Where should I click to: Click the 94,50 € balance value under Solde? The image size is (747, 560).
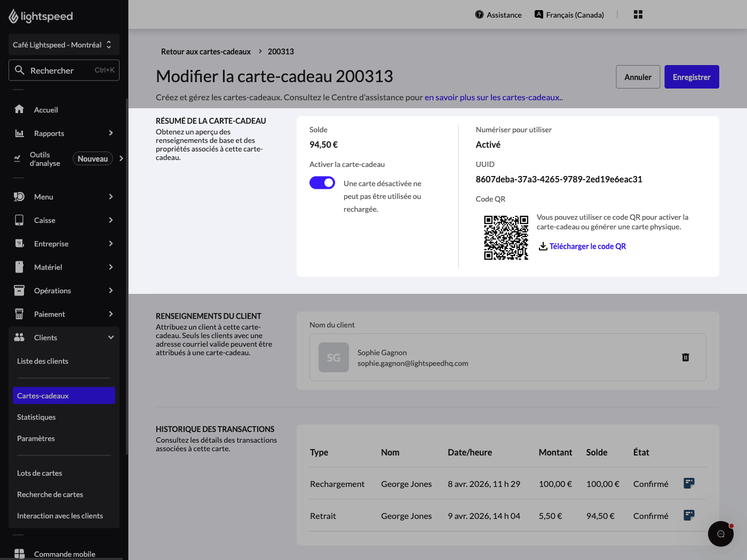[x=323, y=145]
